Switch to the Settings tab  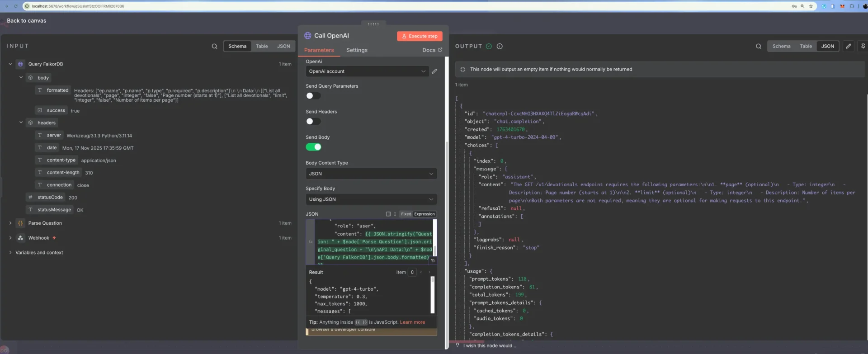[x=357, y=50]
